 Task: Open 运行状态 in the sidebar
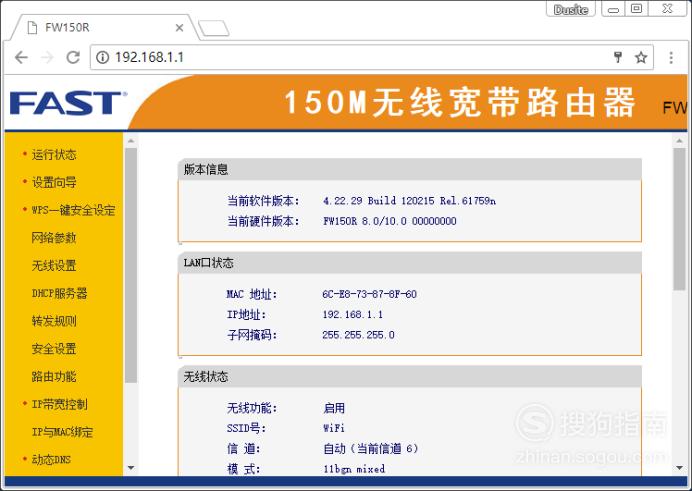click(x=54, y=154)
